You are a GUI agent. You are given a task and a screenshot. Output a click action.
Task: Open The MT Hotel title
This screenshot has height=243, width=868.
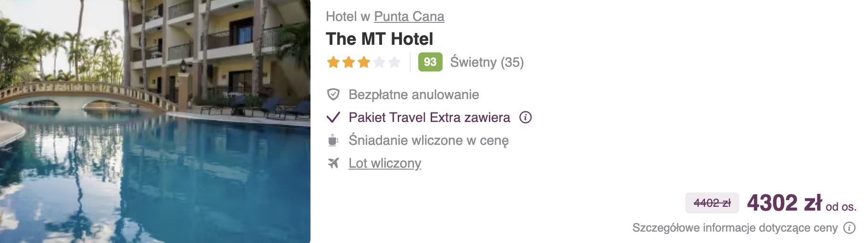[379, 39]
